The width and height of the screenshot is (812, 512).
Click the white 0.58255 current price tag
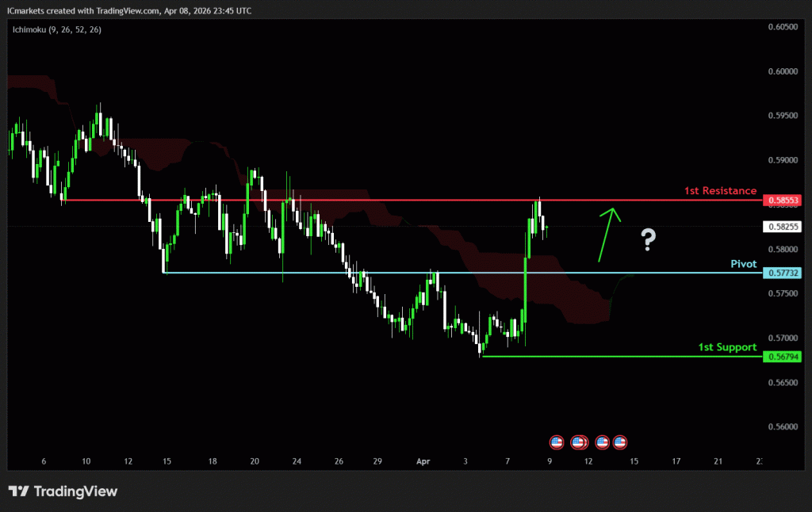tap(783, 226)
